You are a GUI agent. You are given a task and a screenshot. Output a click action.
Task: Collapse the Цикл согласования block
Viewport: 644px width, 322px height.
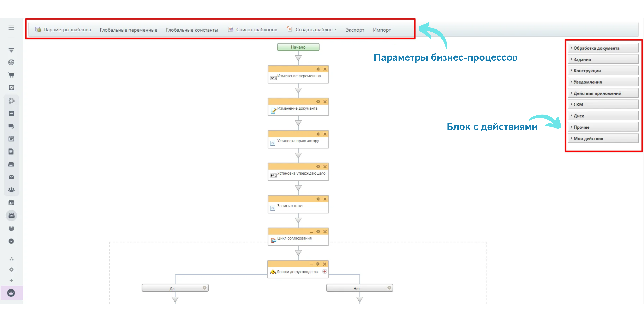coord(311,232)
